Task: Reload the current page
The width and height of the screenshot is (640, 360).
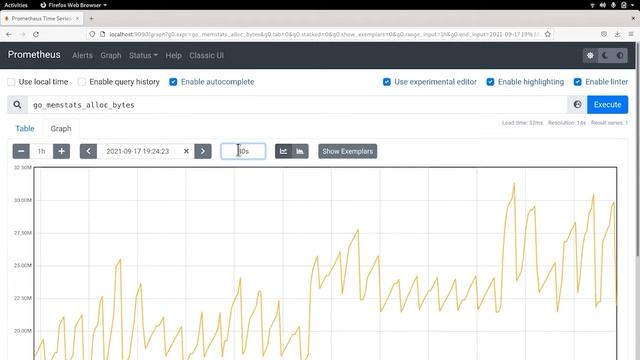Action: click(x=36, y=34)
